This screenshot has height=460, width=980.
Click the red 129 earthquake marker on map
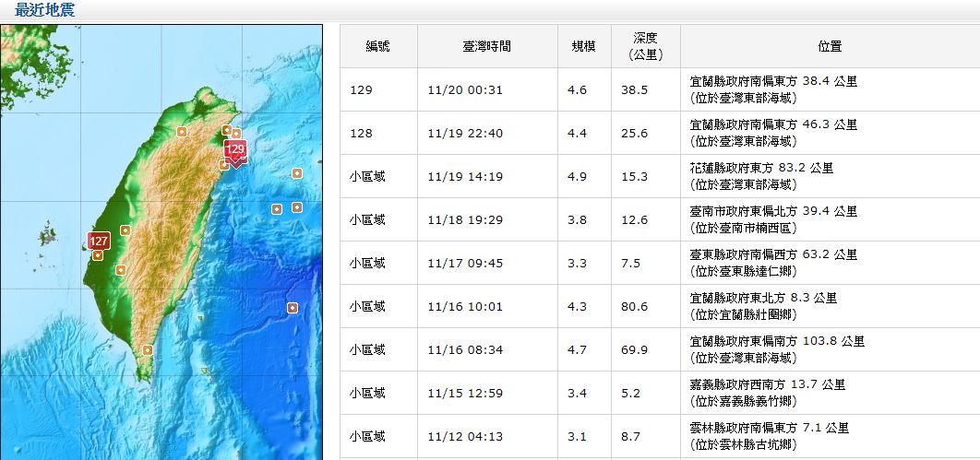pos(235,149)
